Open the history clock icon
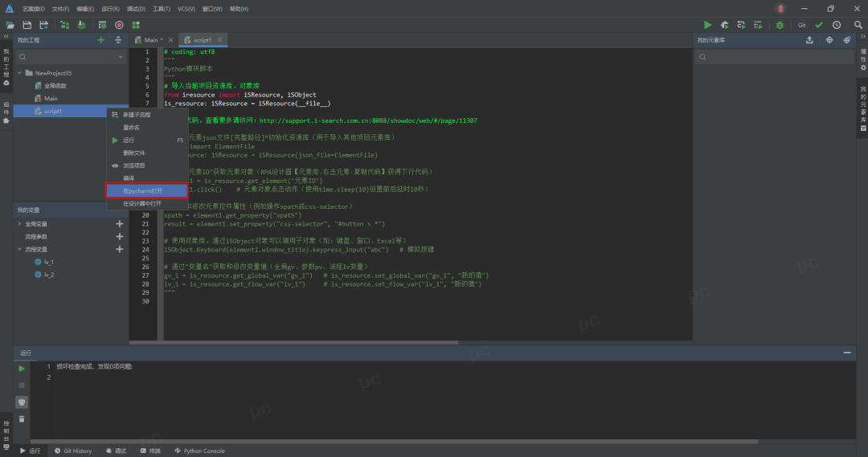The width and height of the screenshot is (868, 457). coord(837,25)
